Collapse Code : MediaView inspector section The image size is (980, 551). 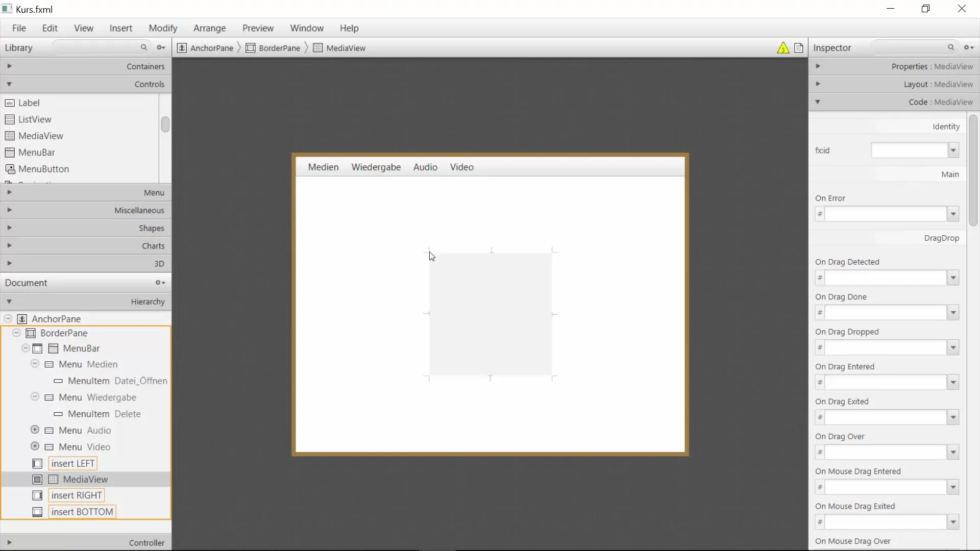coord(894,102)
